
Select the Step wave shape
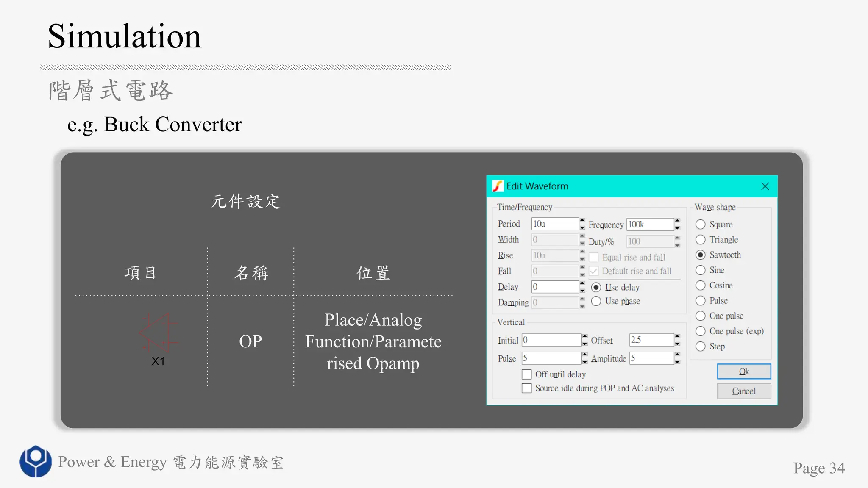(x=701, y=347)
